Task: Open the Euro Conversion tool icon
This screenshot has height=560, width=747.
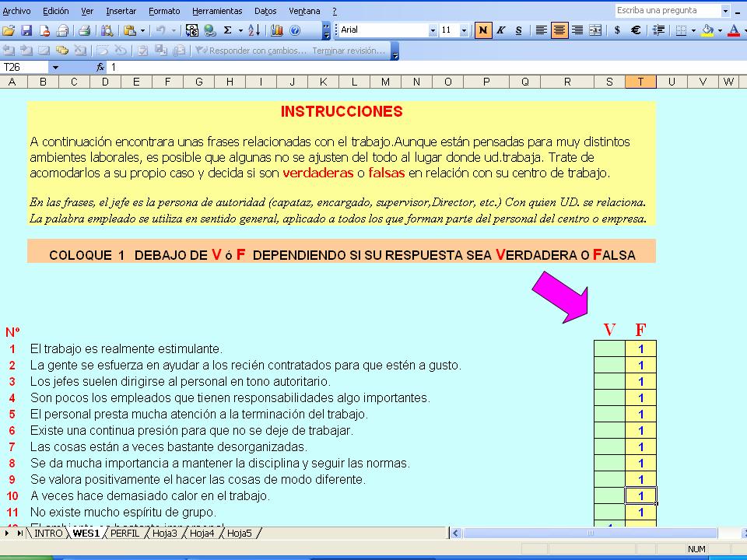Action: pyautogui.click(x=192, y=30)
